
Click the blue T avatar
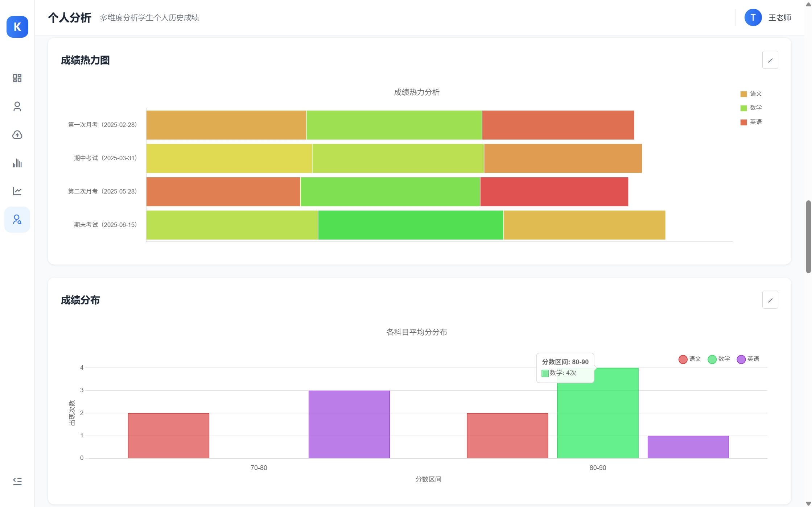pos(753,18)
